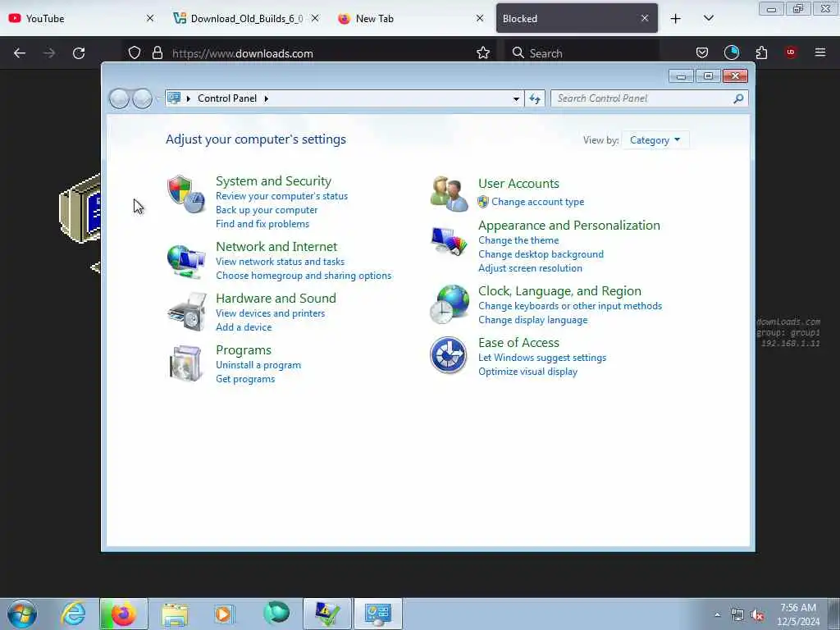Bookmark this page with the star icon

pos(482,53)
